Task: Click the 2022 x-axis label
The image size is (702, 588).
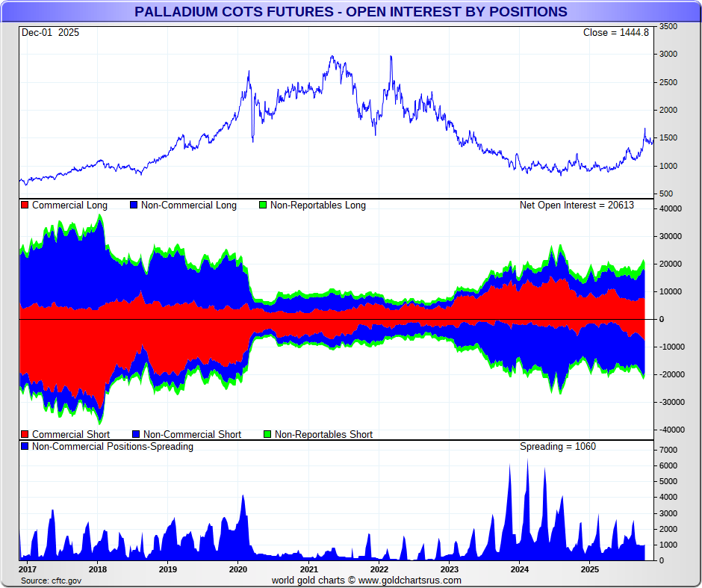Action: pyautogui.click(x=379, y=569)
